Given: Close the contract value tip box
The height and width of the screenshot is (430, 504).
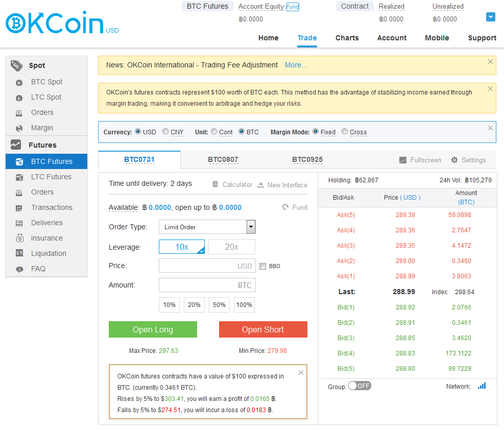Looking at the screenshot, I should [301, 372].
